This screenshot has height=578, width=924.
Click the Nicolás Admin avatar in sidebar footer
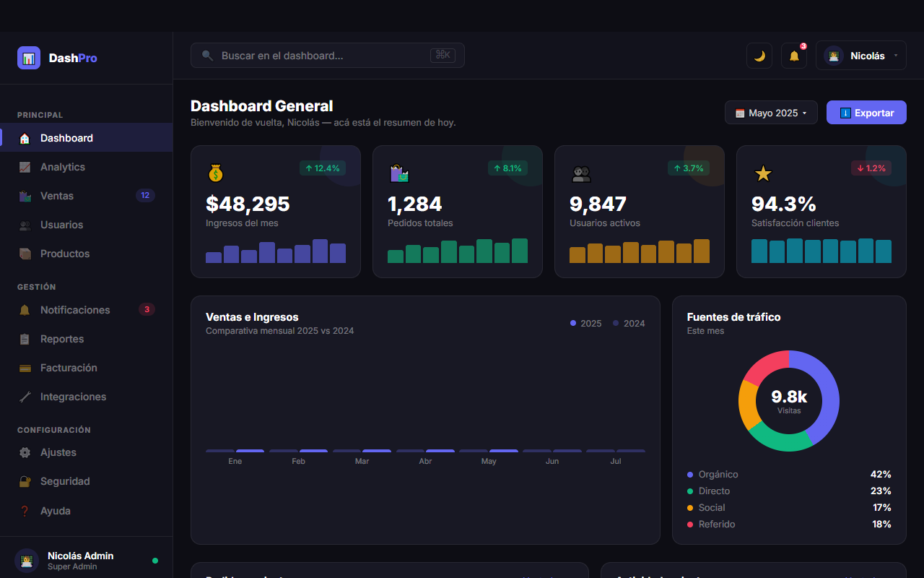click(x=27, y=561)
